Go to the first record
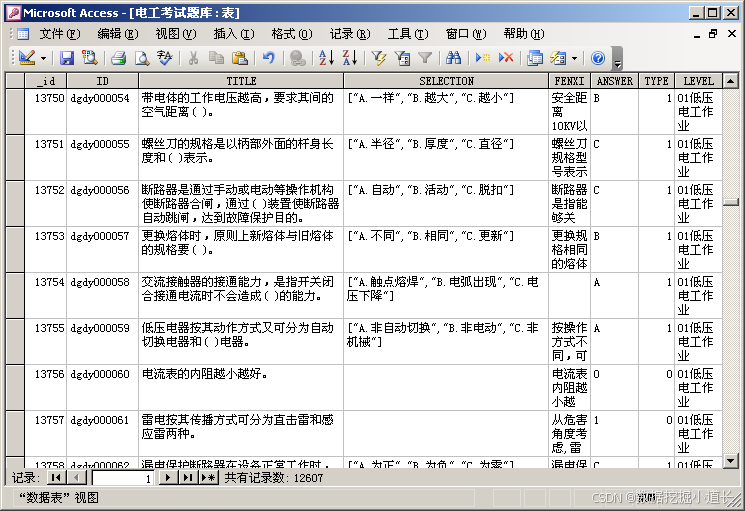Viewport: 745px width, 511px height. tap(56, 477)
